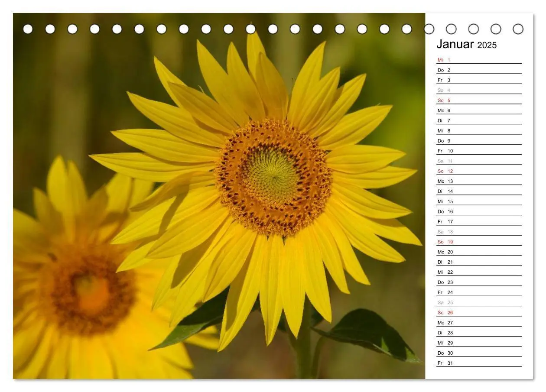Select the 'Do 2' calendar row
This screenshot has width=546, height=392.
pos(479,70)
